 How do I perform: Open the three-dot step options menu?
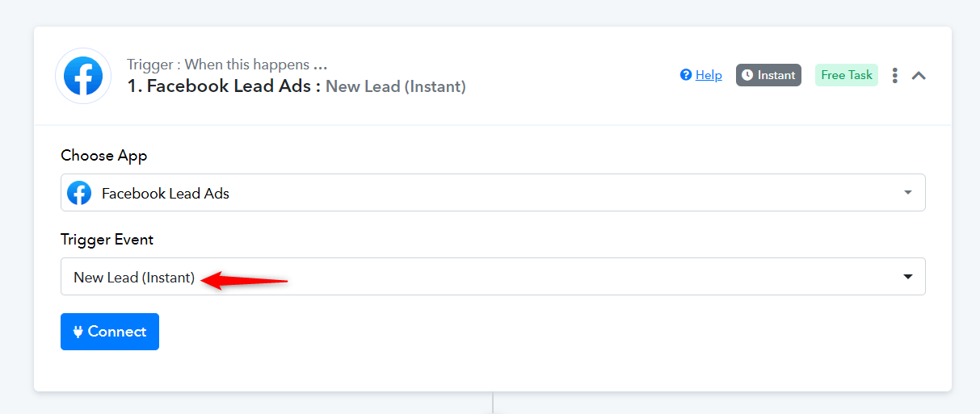click(x=895, y=75)
